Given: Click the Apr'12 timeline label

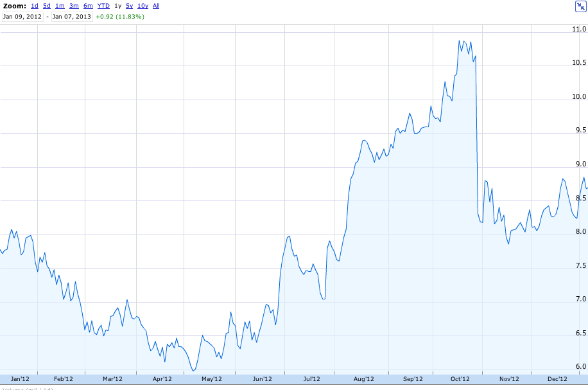Looking at the screenshot, I should pos(162,379).
